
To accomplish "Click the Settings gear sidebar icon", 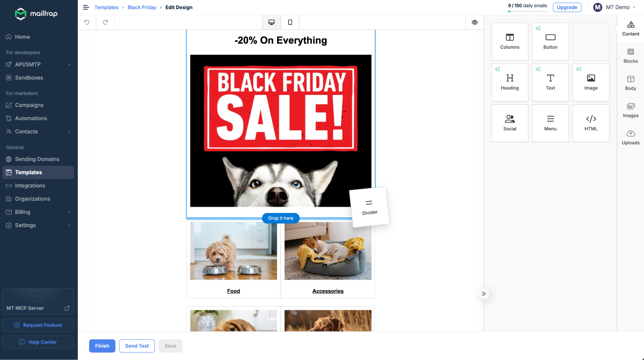I will tap(9, 225).
